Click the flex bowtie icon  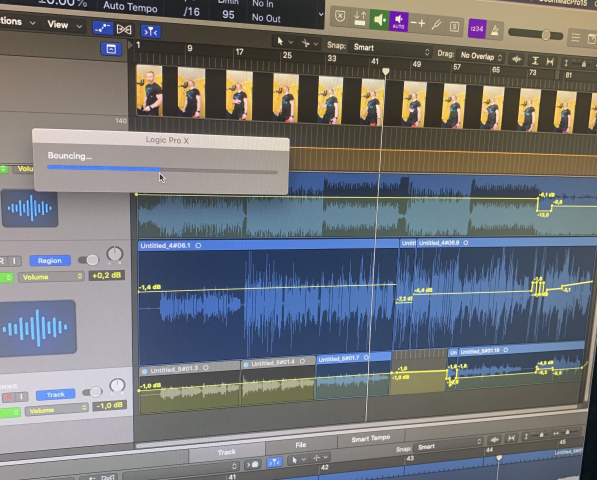pos(124,29)
